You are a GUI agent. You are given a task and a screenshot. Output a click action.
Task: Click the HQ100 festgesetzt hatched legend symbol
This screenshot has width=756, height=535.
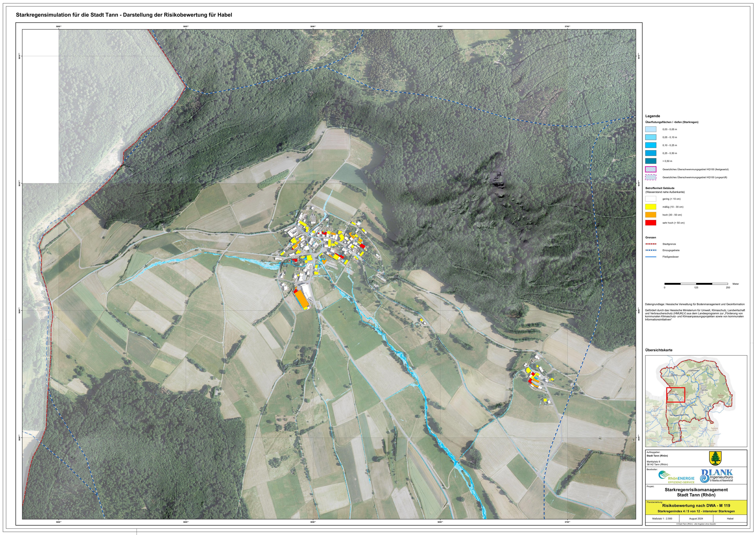coord(651,169)
